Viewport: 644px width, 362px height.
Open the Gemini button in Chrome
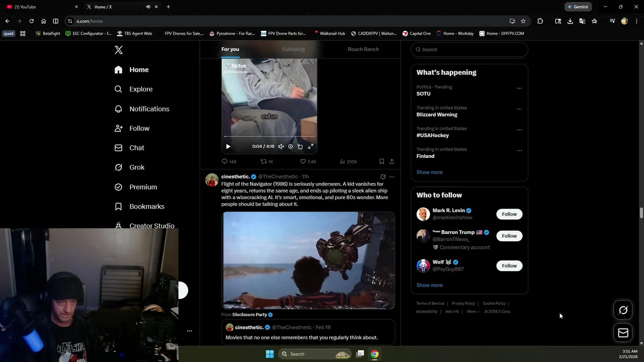coord(577,7)
